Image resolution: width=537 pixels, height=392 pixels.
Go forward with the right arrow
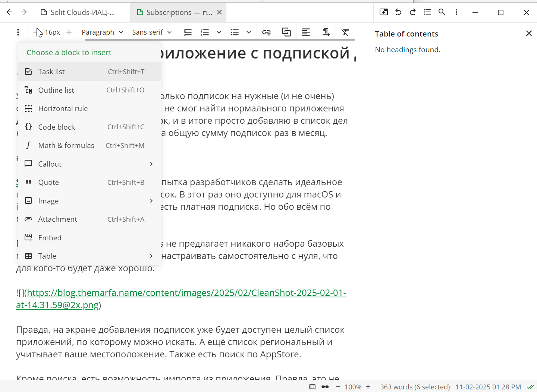[x=24, y=12]
